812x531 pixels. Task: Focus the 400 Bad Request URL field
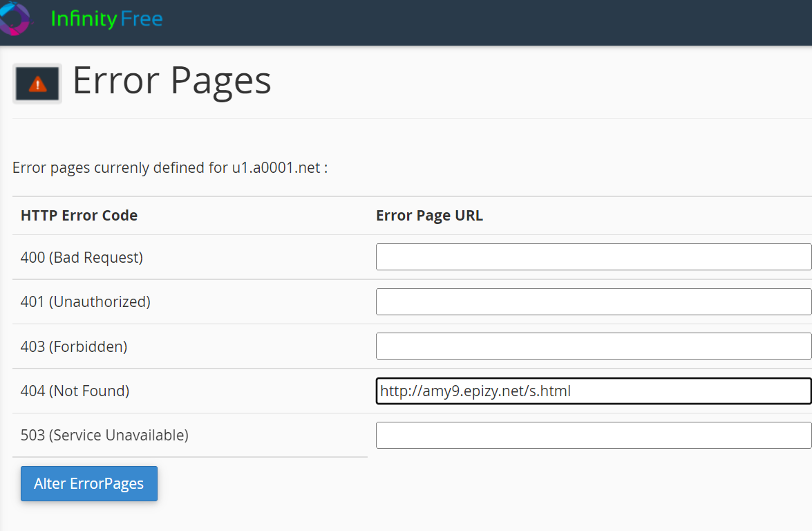(x=594, y=257)
